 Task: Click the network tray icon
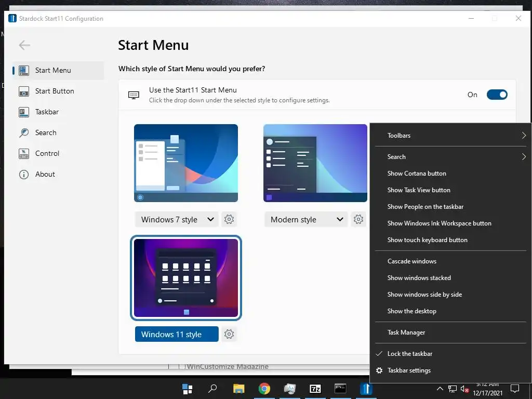point(453,389)
